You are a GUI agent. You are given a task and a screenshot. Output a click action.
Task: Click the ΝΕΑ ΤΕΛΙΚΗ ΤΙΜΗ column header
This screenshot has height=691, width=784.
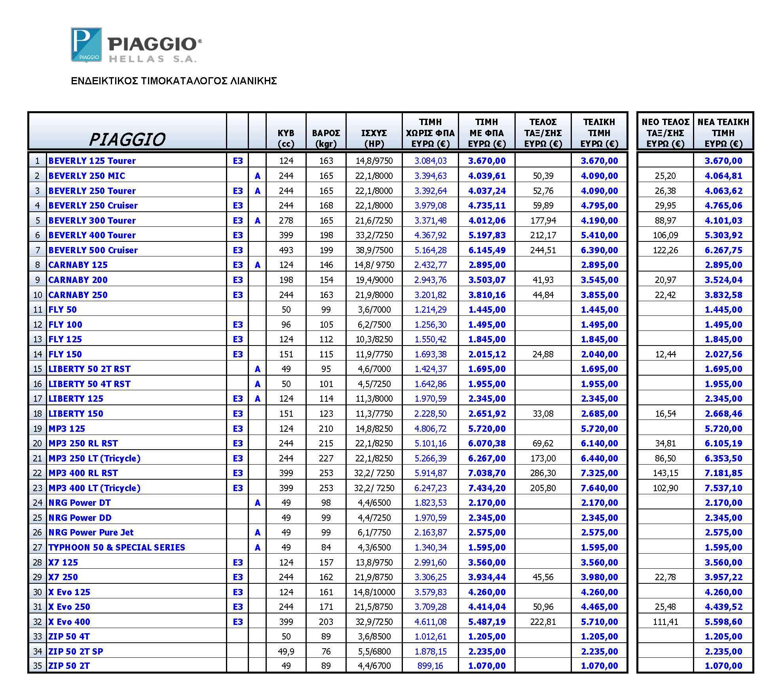coord(723,131)
